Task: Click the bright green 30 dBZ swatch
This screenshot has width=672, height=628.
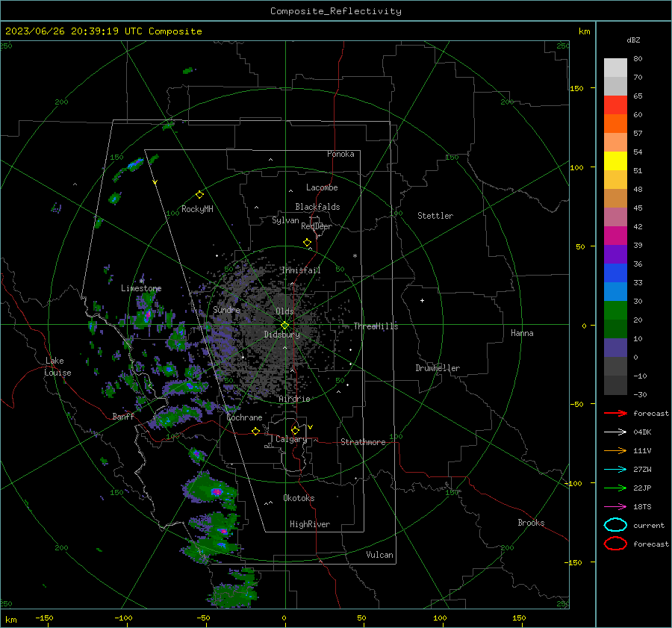Action: (615, 310)
